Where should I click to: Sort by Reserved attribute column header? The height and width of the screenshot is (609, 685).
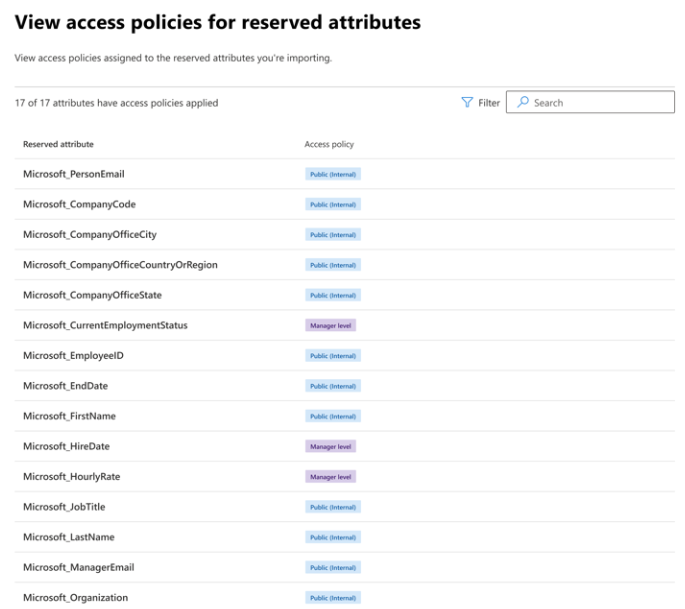coord(58,145)
